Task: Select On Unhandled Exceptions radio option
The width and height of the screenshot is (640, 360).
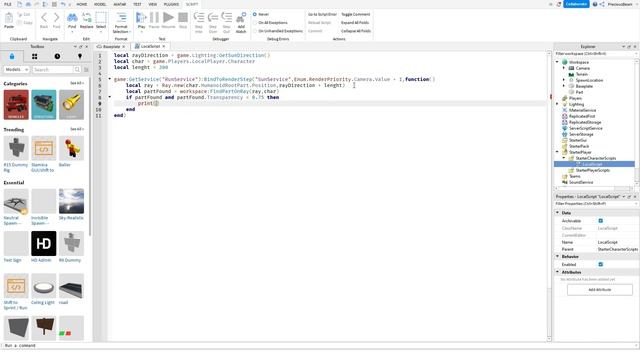Action: coord(255,31)
